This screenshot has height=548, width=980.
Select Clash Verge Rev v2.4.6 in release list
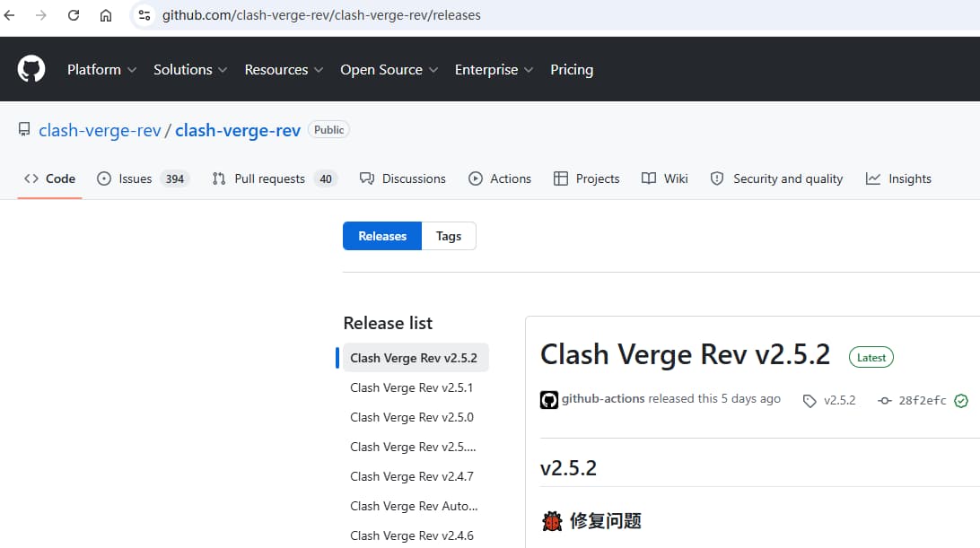[412, 536]
